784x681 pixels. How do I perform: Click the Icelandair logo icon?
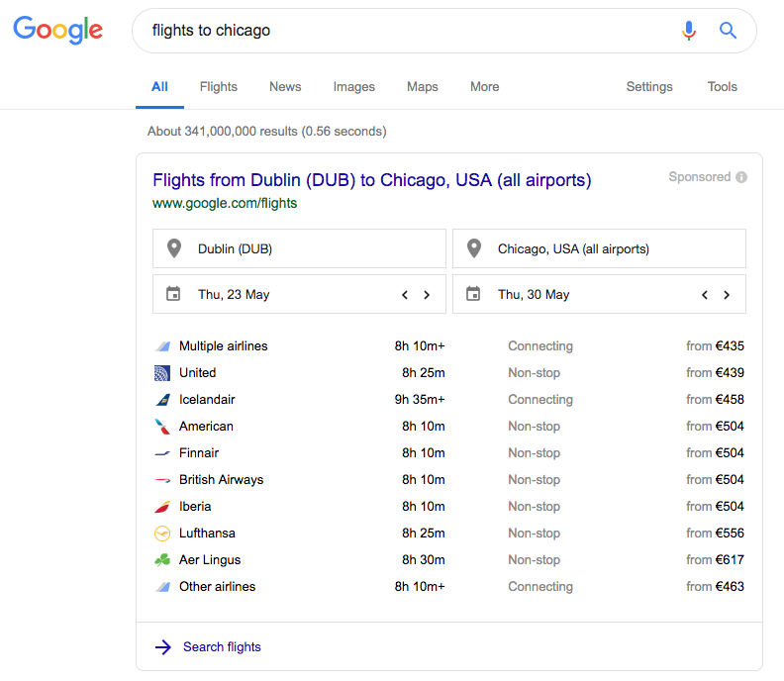click(162, 400)
